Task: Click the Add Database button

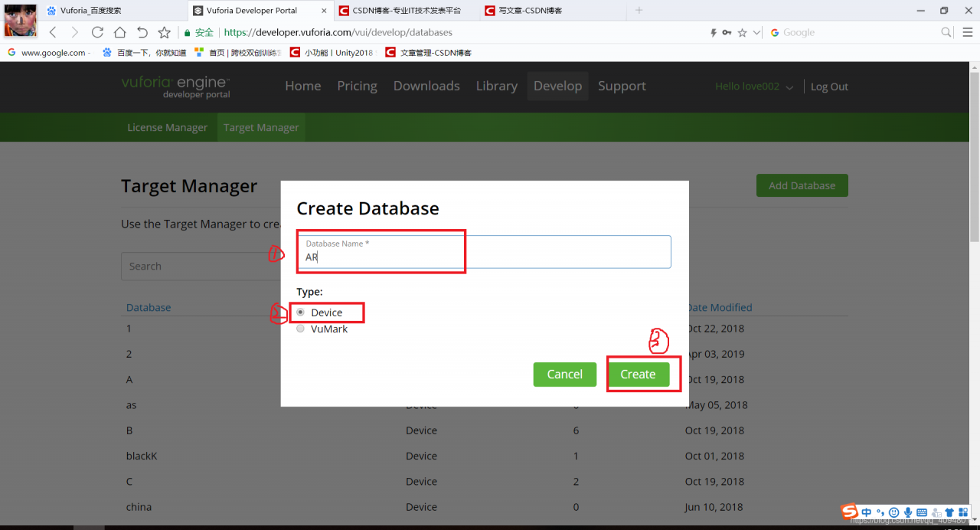Action: 802,185
